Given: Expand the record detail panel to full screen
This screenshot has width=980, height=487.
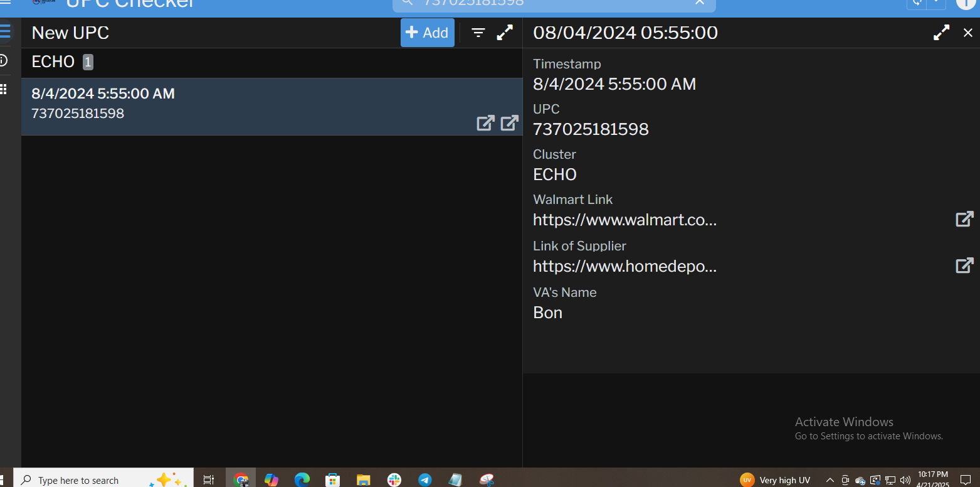Looking at the screenshot, I should coord(941,33).
